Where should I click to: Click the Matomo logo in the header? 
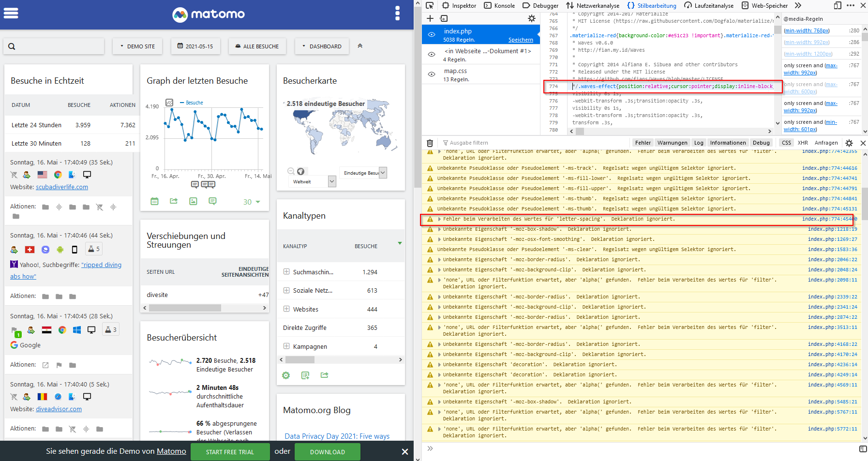point(209,15)
